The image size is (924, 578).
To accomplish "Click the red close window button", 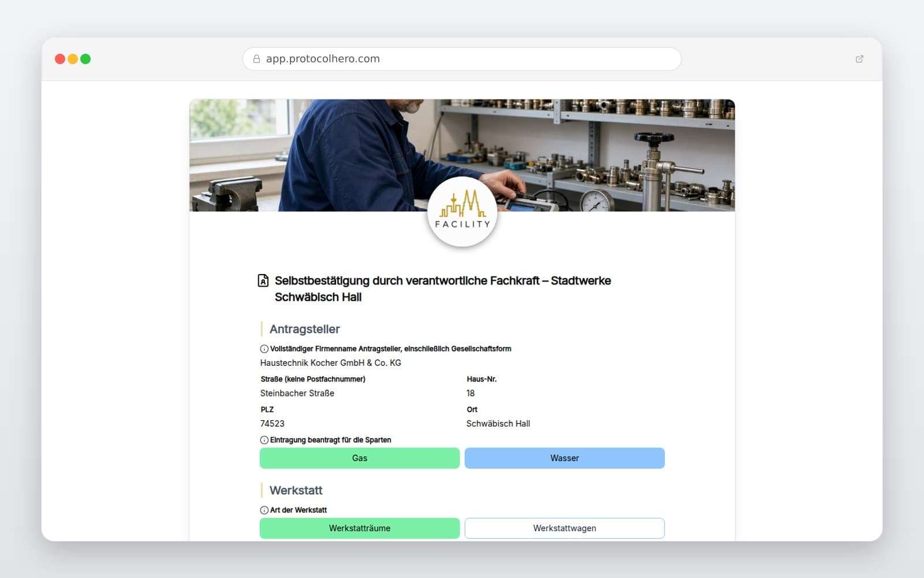I will tap(60, 59).
